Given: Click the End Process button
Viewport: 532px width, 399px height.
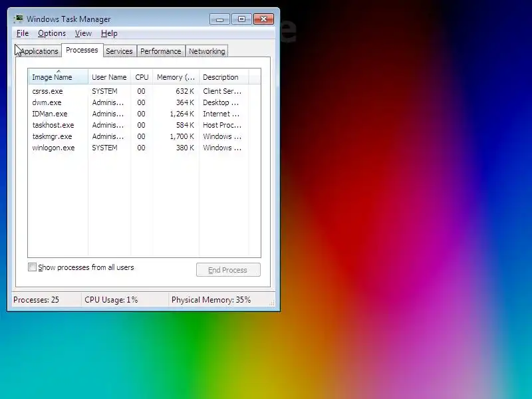Looking at the screenshot, I should 228,270.
